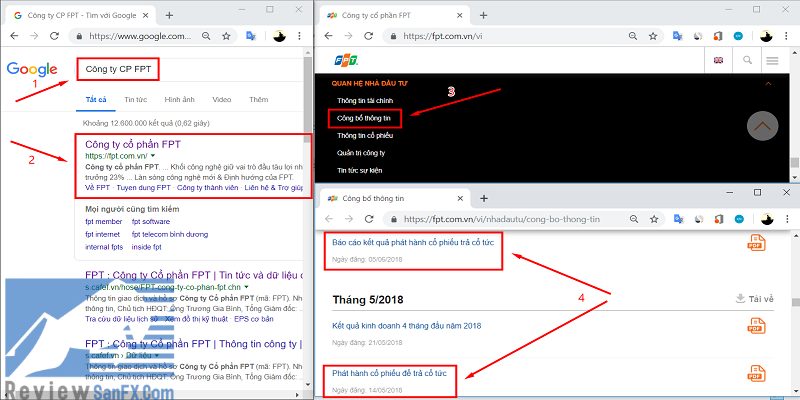Open Google Translate extension in Google window
Viewport: 800px width, 400px height.
(251, 36)
